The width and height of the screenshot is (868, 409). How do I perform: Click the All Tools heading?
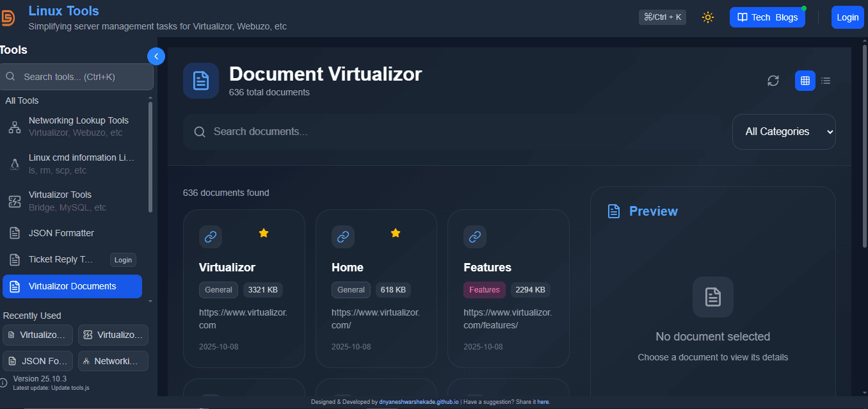coord(22,100)
